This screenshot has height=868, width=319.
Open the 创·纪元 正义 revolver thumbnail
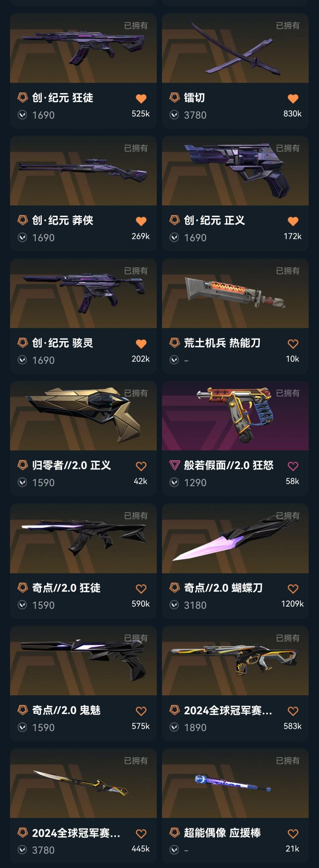coord(235,171)
